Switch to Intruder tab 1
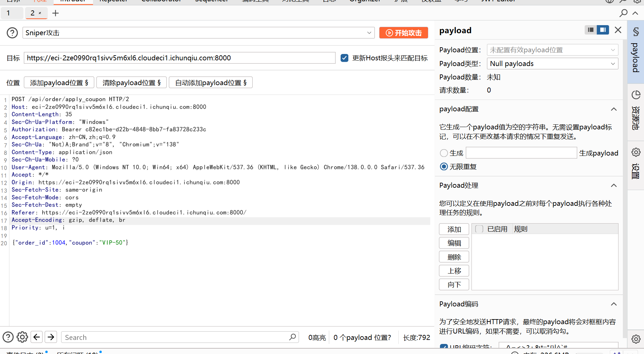644x354 pixels. click(8, 13)
